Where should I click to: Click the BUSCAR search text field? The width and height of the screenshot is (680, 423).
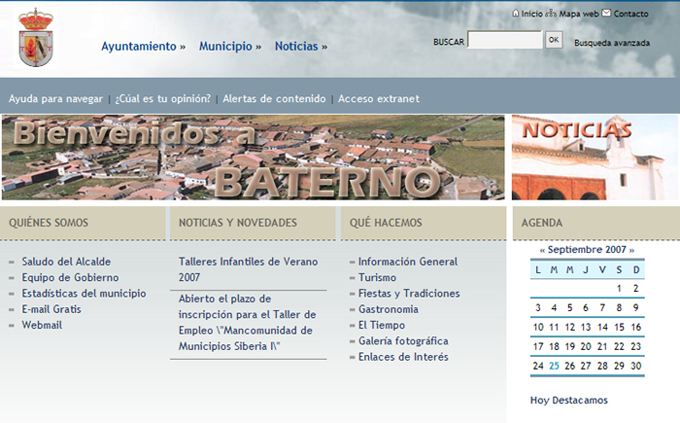click(x=505, y=41)
